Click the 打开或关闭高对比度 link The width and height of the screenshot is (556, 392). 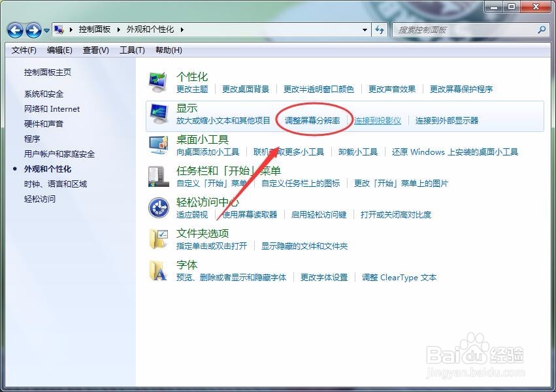396,214
